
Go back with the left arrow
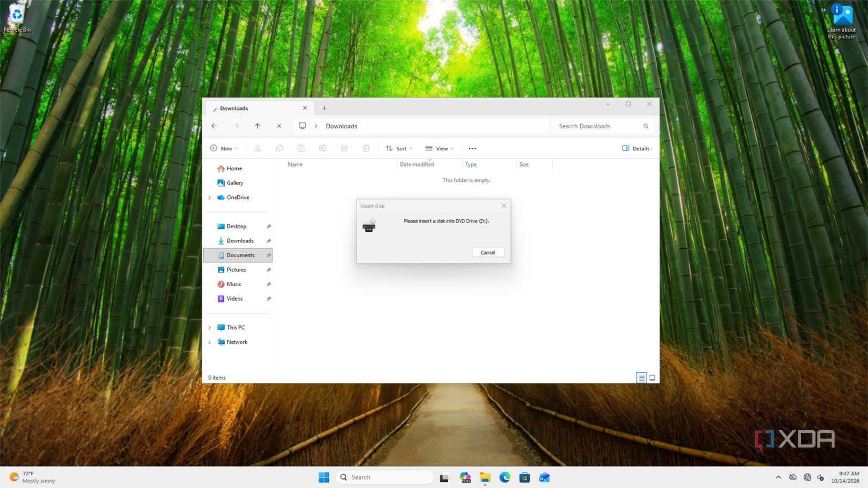(x=214, y=126)
